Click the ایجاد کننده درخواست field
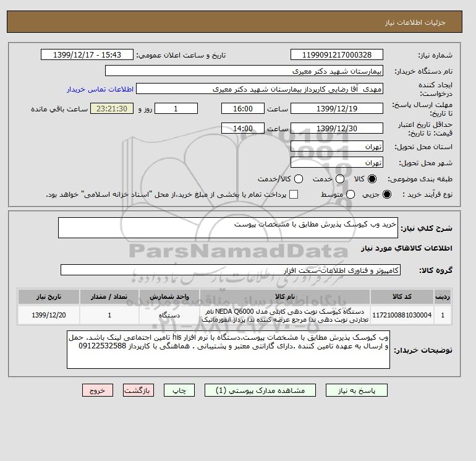Image resolution: width=476 pixels, height=461 pixels. [260, 89]
